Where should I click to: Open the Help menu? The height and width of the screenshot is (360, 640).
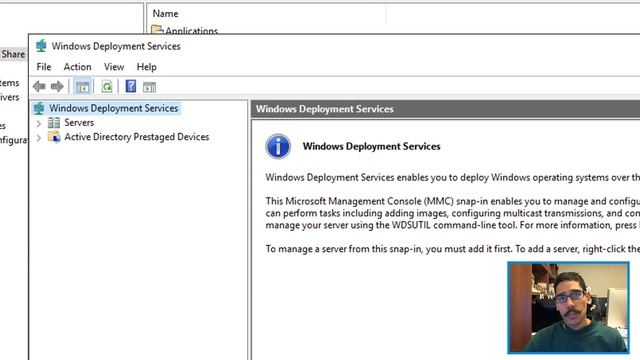tap(147, 67)
